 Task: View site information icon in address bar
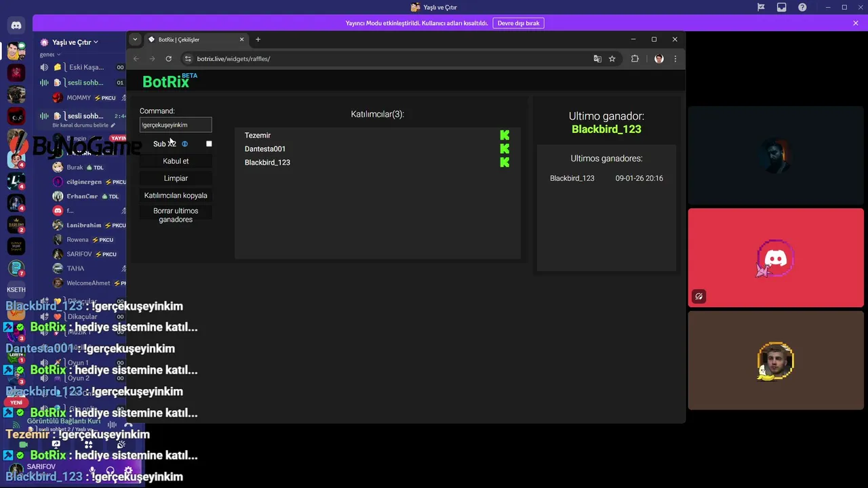pos(189,59)
